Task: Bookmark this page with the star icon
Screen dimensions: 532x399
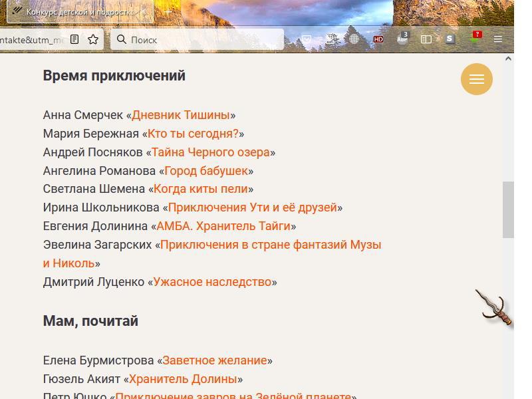Action: 93,39
